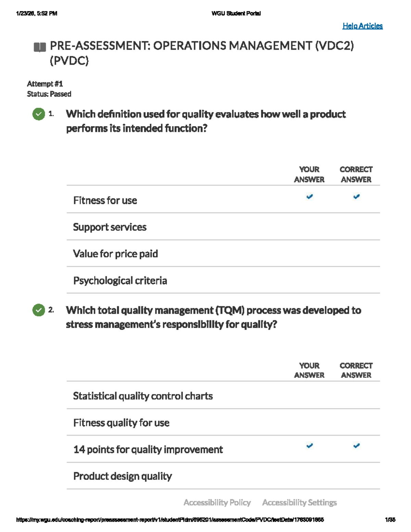Select the Value for price paid option
Viewport: 411px width, 532px height.
pos(115,254)
